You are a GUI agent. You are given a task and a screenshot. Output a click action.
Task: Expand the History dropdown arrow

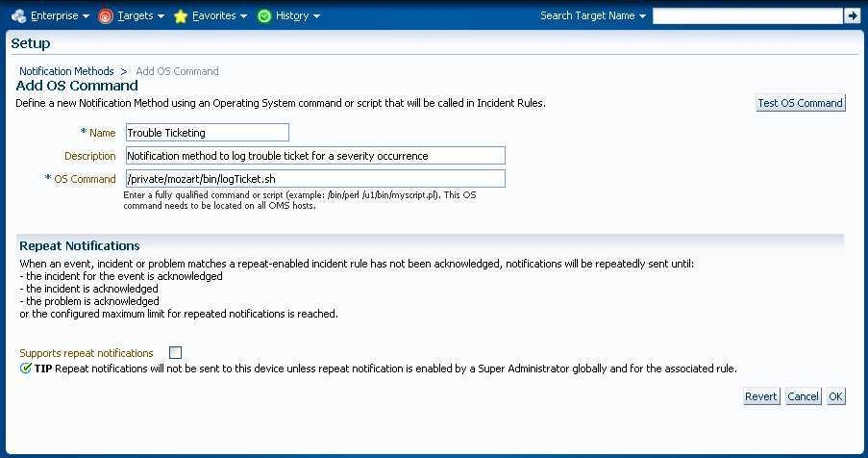(316, 16)
